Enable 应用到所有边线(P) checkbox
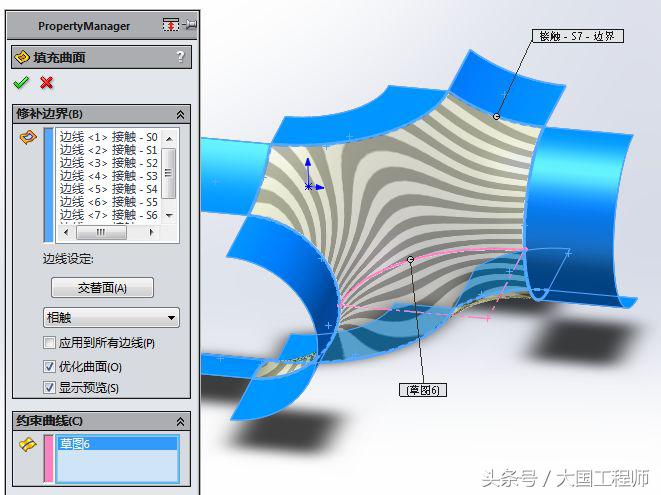 coord(49,342)
